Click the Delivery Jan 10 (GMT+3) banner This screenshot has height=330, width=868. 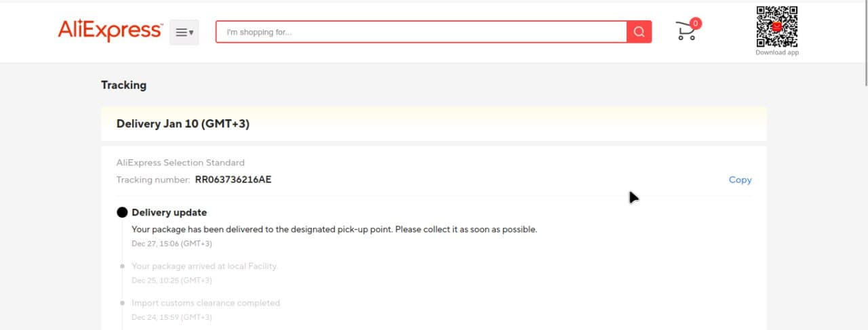[434, 124]
